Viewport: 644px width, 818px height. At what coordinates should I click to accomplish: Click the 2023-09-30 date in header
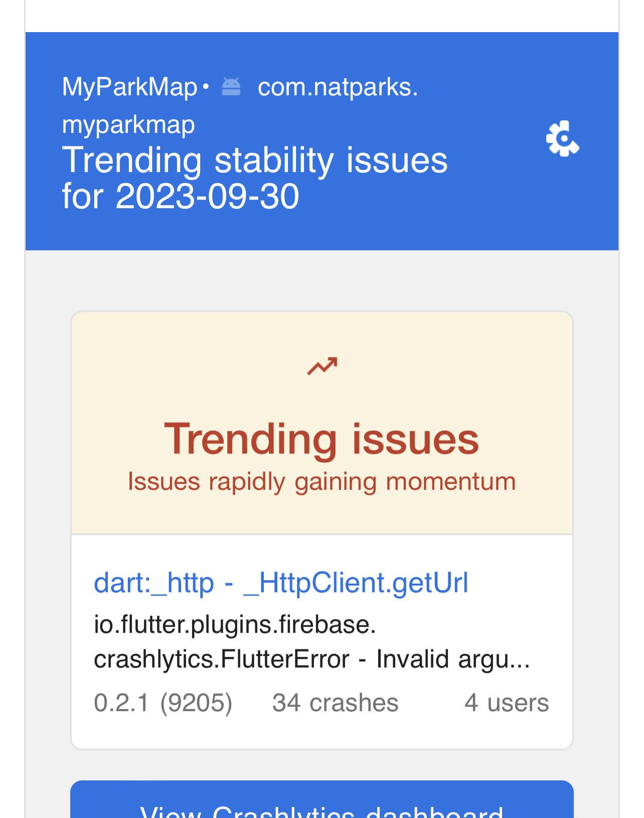coord(207,196)
